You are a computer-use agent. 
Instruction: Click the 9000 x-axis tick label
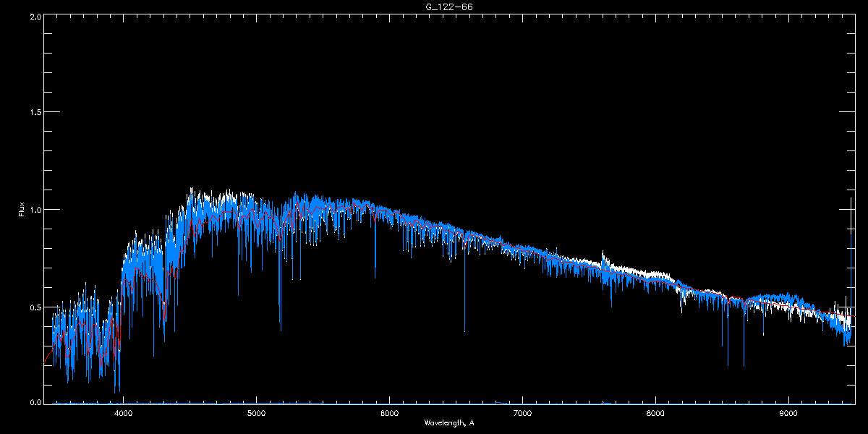click(x=788, y=414)
